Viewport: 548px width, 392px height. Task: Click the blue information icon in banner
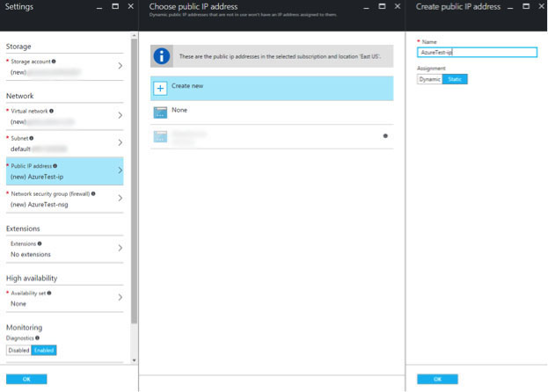[162, 56]
